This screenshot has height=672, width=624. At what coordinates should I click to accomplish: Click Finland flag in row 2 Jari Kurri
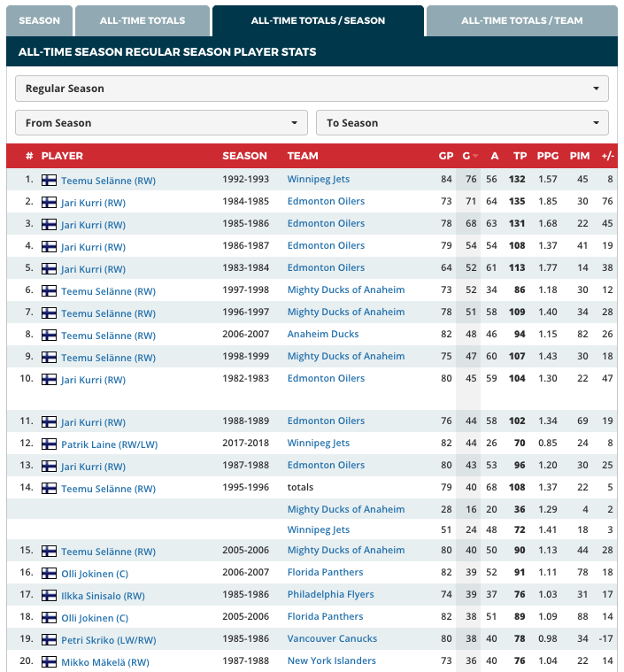(49, 202)
